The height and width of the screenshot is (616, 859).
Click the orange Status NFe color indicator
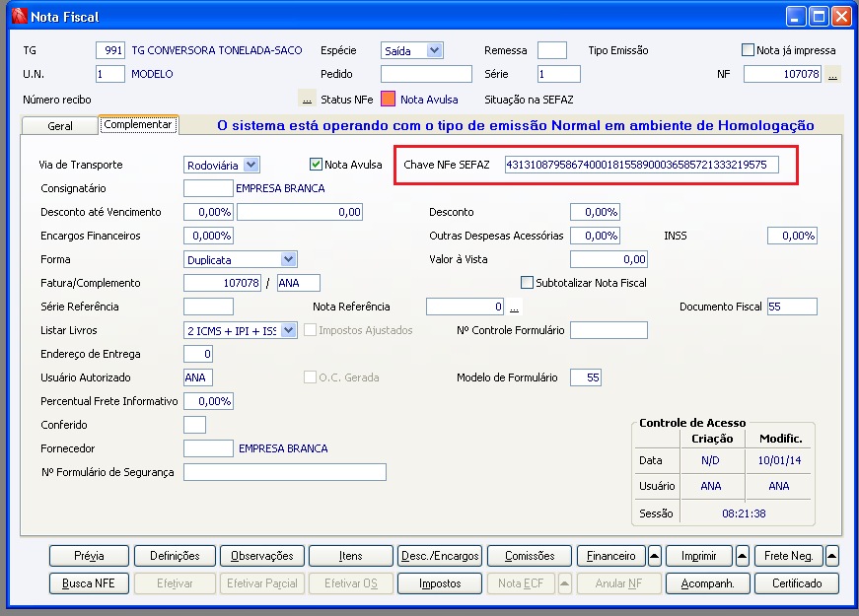tap(388, 100)
